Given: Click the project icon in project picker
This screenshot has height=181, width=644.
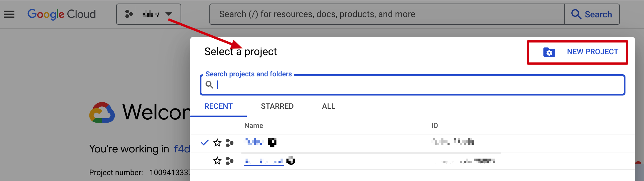Looking at the screenshot, I should (129, 14).
